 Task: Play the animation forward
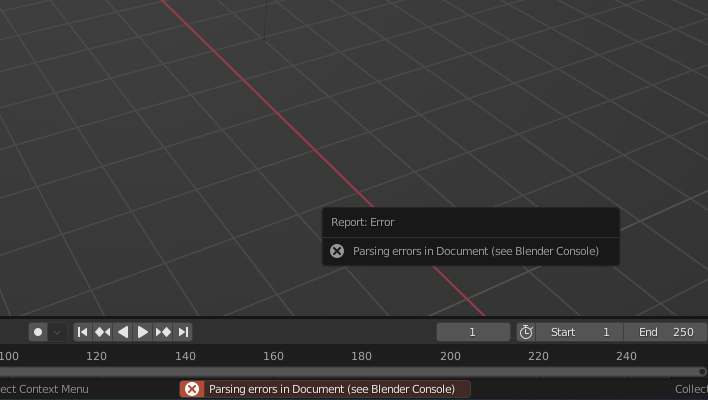[143, 332]
